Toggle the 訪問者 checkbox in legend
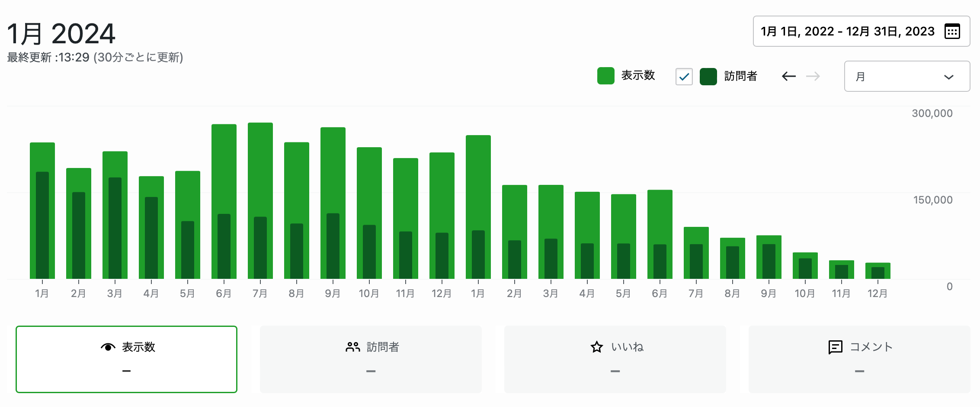Screen dimensions: 980x407 pos(684,77)
